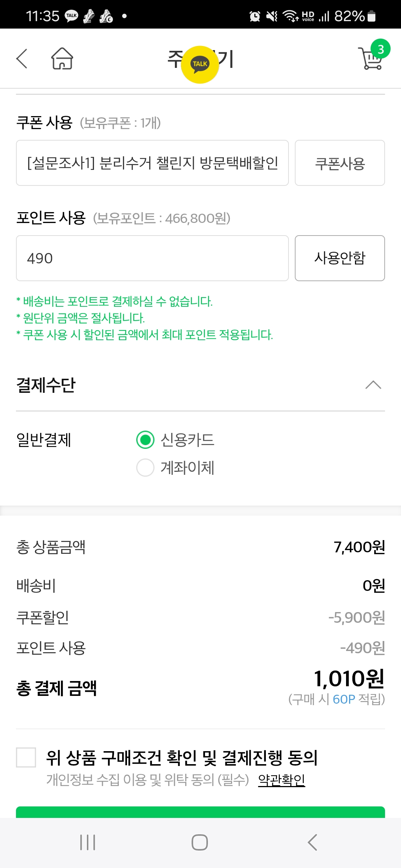Tap the alarm icon in status bar
401x868 pixels.
click(255, 16)
